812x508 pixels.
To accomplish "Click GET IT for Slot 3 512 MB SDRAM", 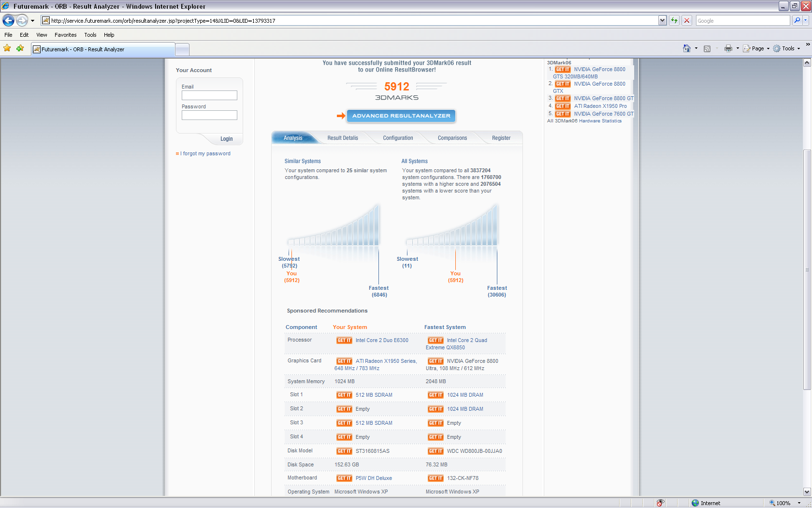I will 344,423.
